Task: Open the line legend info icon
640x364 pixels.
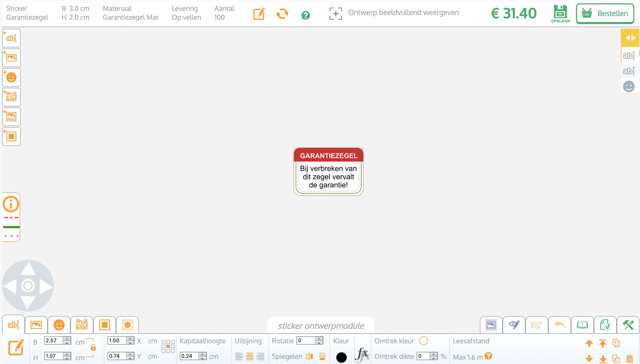Action: 11,204
